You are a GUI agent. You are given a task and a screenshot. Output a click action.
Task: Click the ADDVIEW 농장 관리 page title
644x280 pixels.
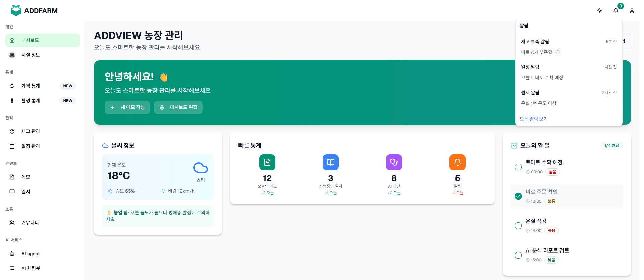(139, 35)
